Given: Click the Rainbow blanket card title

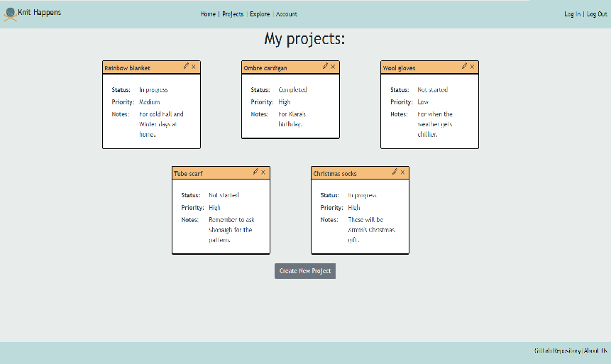Looking at the screenshot, I should pyautogui.click(x=127, y=68).
